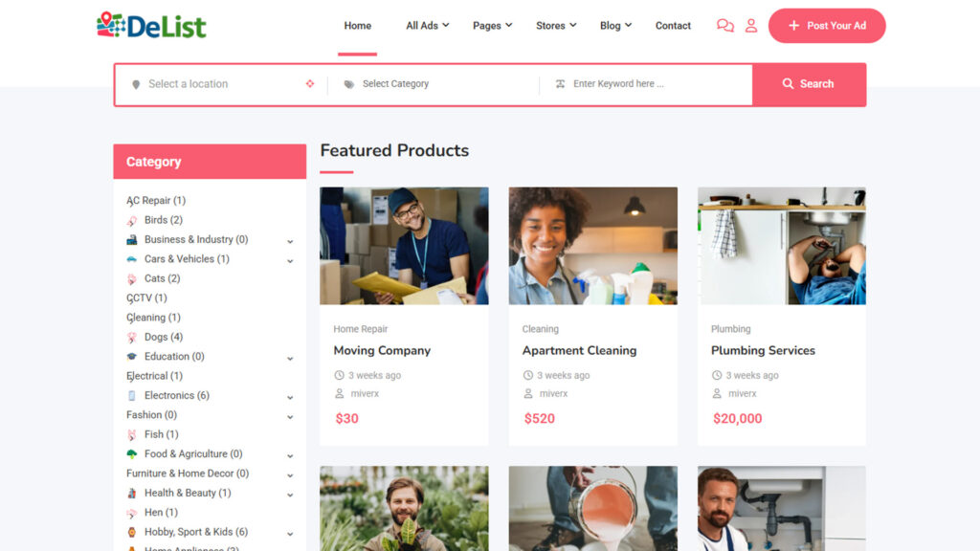Screen dimensions: 980x551
Task: Click the Electronics phone icon
Action: (x=132, y=395)
